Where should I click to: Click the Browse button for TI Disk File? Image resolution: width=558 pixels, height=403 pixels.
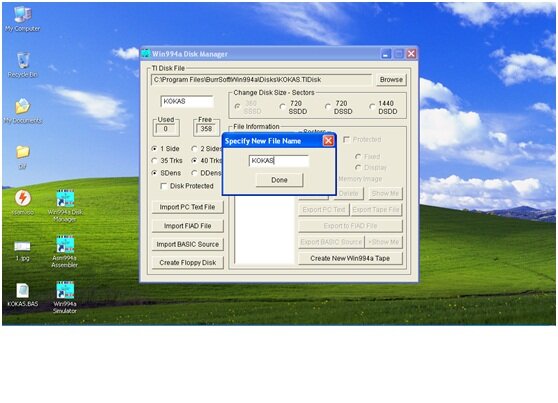tap(391, 80)
